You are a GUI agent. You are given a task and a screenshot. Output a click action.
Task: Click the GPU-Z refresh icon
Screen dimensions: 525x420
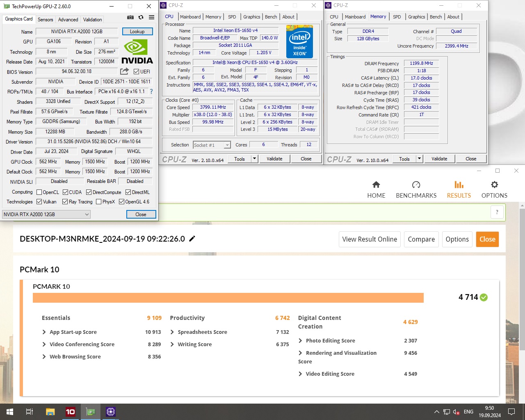click(141, 18)
